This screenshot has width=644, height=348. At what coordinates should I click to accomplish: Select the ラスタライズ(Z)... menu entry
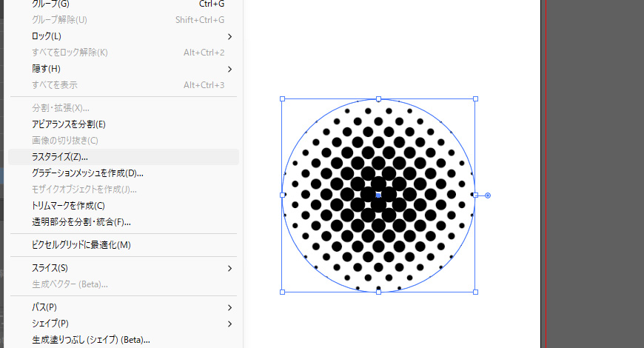(60, 157)
